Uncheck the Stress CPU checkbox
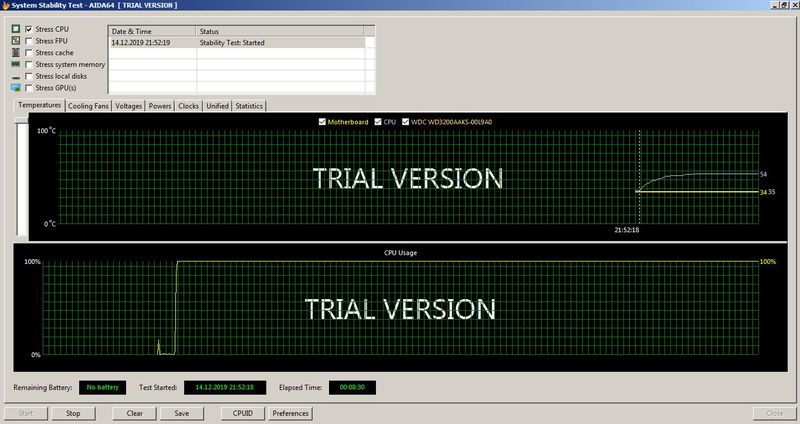The image size is (800, 424). coord(29,29)
